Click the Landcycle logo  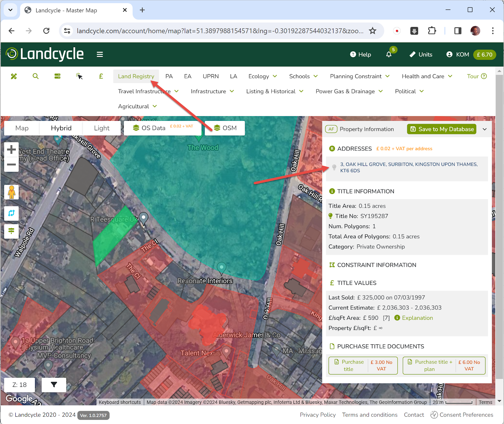45,54
